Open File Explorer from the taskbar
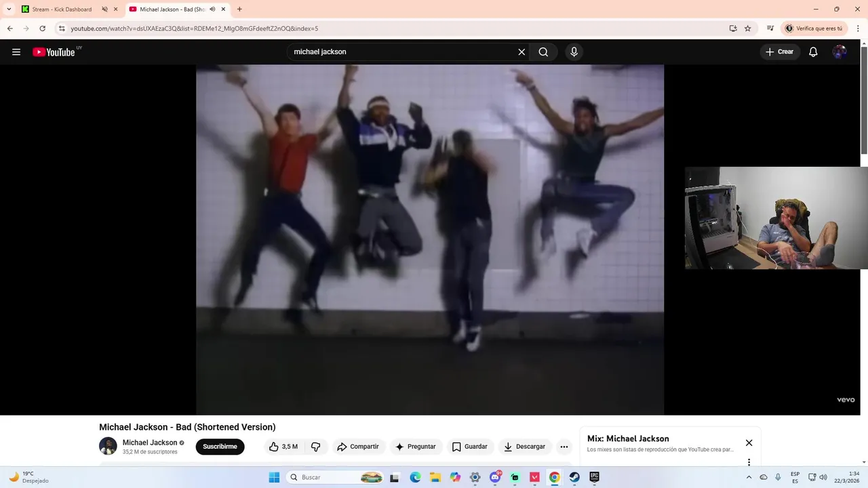The height and width of the screenshot is (488, 868). pyautogui.click(x=435, y=477)
